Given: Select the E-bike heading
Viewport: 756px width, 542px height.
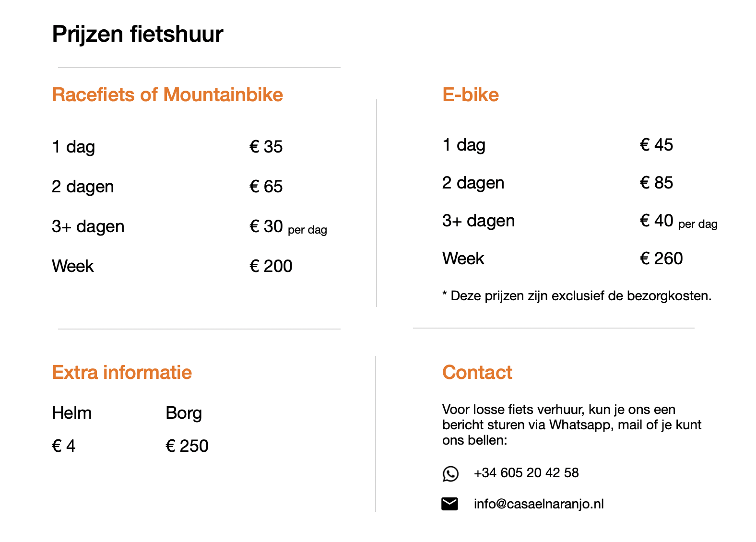Looking at the screenshot, I should [470, 94].
